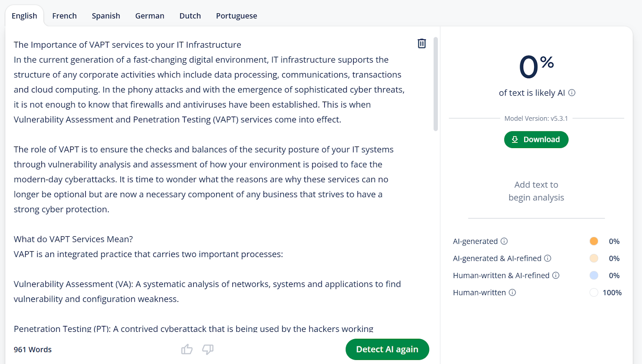Click the text area scrollbar thumb
Screen dimensions: 642x364
[x=436, y=84]
